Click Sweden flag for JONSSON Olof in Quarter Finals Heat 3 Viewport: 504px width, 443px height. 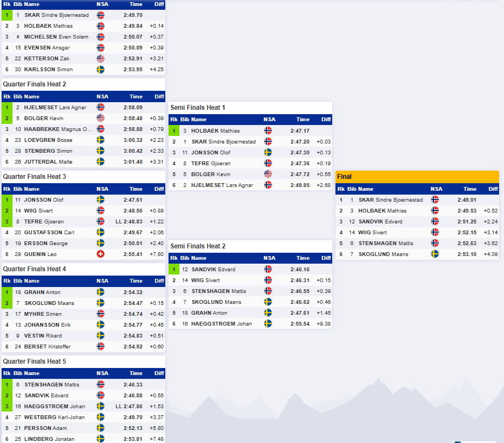(100, 200)
